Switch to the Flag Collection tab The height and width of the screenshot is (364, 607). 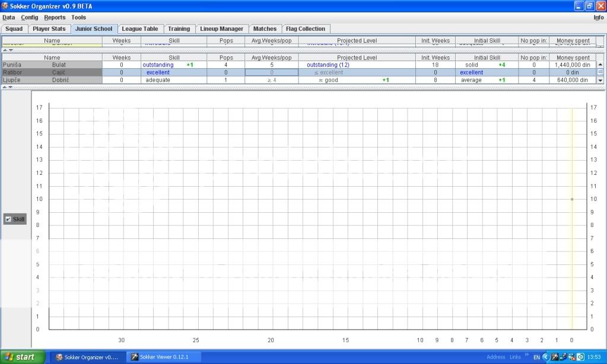tap(306, 28)
